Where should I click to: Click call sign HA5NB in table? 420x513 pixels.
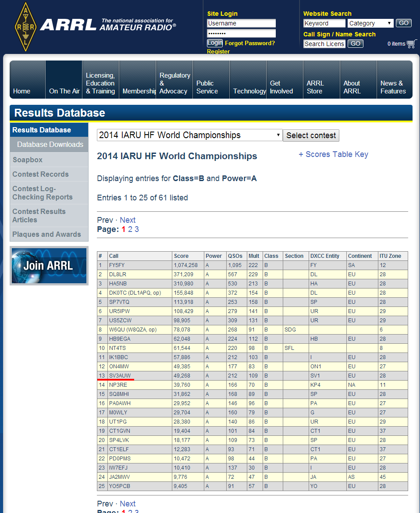click(118, 283)
